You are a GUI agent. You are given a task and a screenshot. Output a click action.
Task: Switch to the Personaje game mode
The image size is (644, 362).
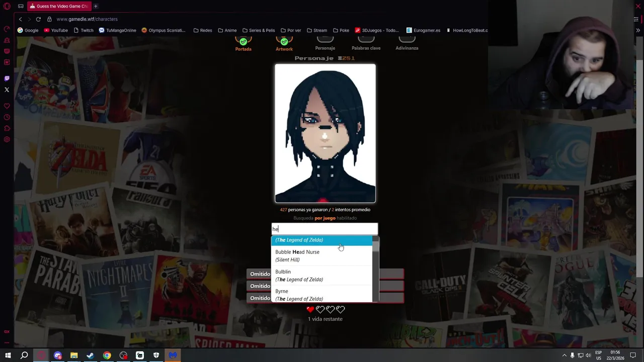(x=325, y=44)
